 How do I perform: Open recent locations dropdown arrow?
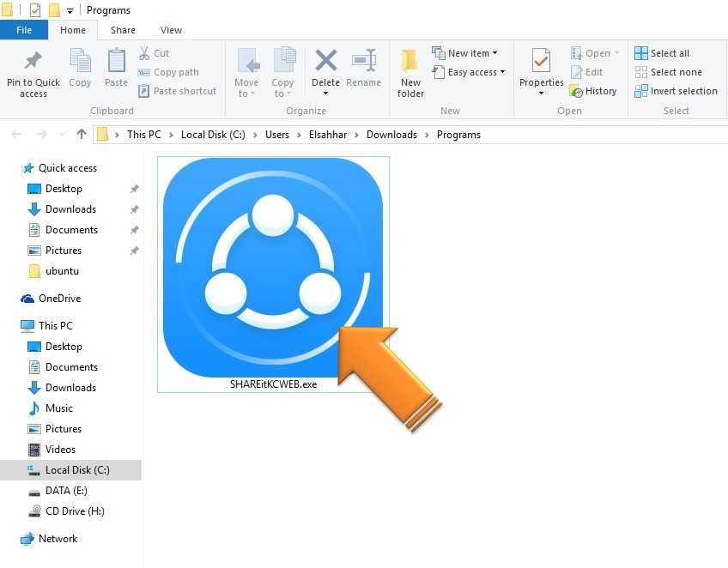(62, 135)
